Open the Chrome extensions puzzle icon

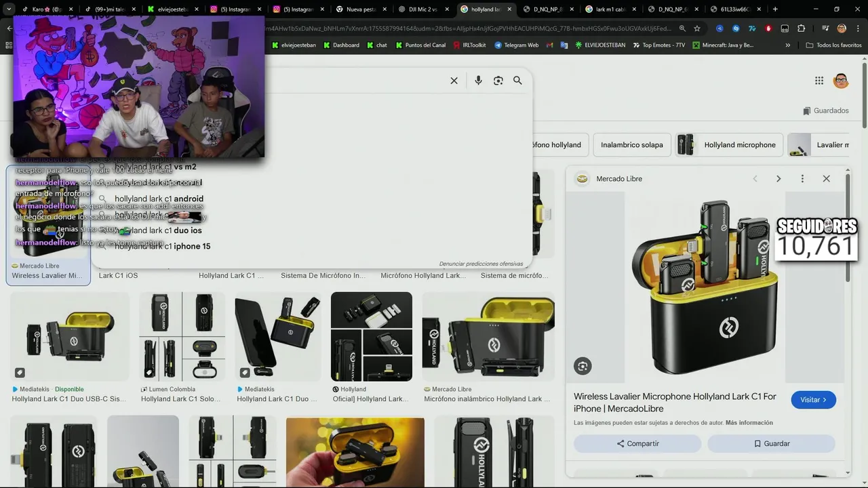802,28
